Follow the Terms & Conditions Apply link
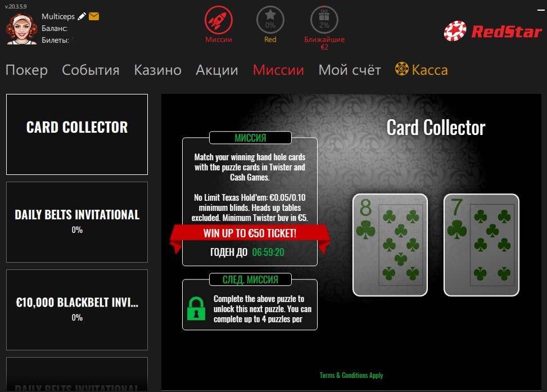The height and width of the screenshot is (392, 547). pyautogui.click(x=351, y=375)
